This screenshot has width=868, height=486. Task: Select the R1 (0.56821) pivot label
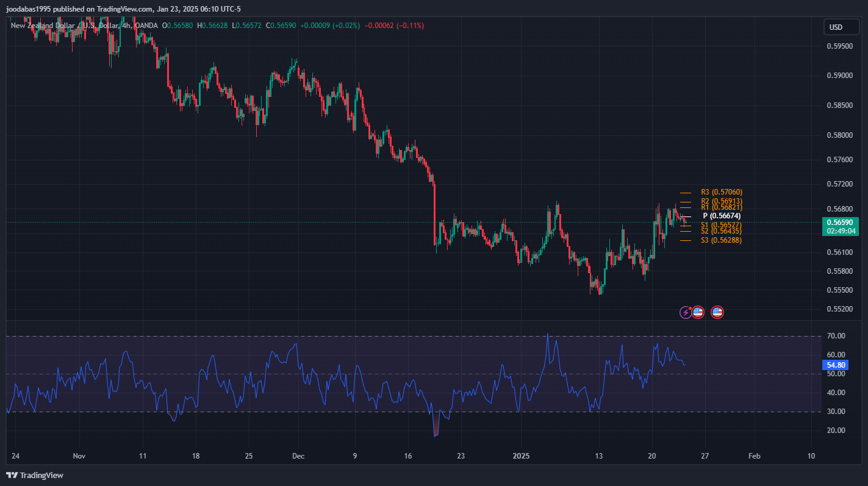tap(722, 208)
